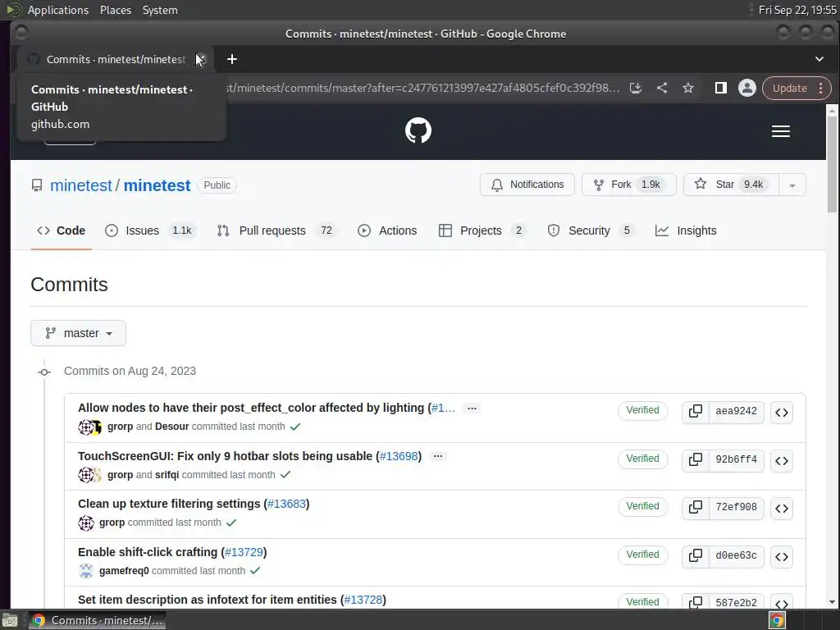Open pull request #13728 link
The width and height of the screenshot is (840, 630).
[x=363, y=600]
